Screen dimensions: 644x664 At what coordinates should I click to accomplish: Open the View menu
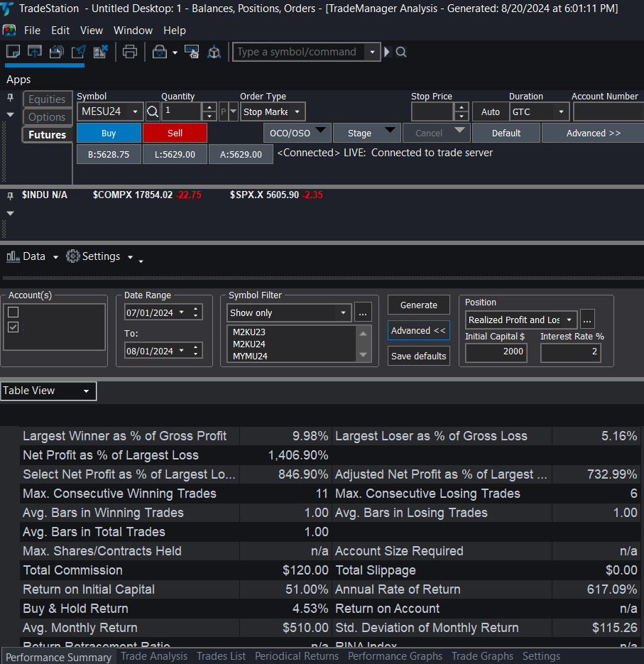(92, 31)
